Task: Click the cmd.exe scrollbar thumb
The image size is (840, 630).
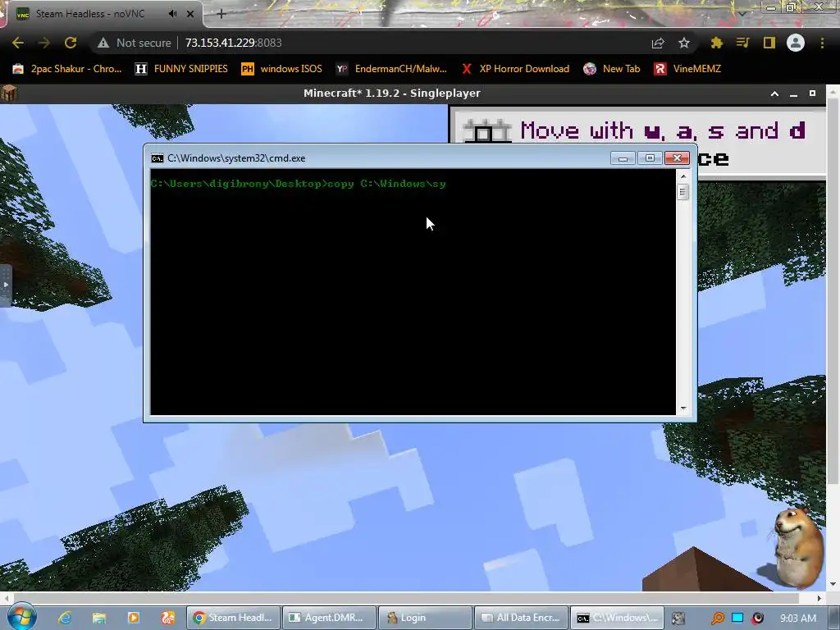Action: click(683, 192)
